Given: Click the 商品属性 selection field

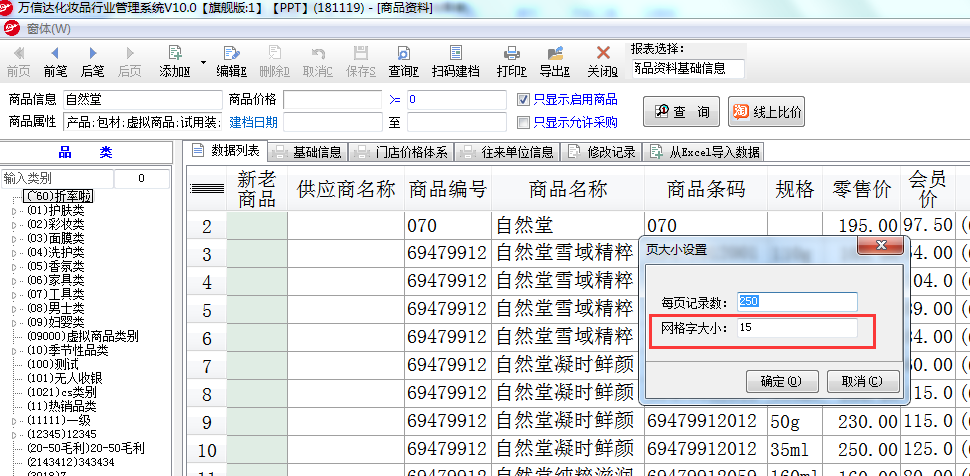Looking at the screenshot, I should click(142, 122).
